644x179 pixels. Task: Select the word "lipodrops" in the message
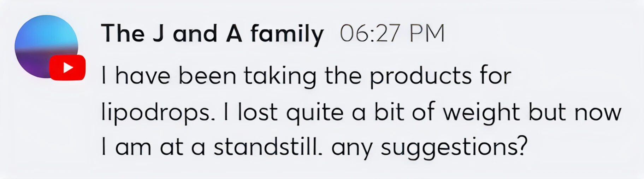click(x=158, y=113)
